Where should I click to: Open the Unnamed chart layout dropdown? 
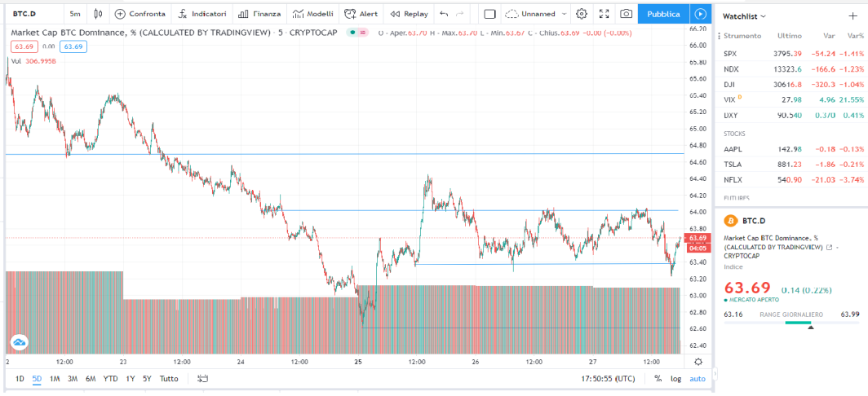pyautogui.click(x=537, y=14)
